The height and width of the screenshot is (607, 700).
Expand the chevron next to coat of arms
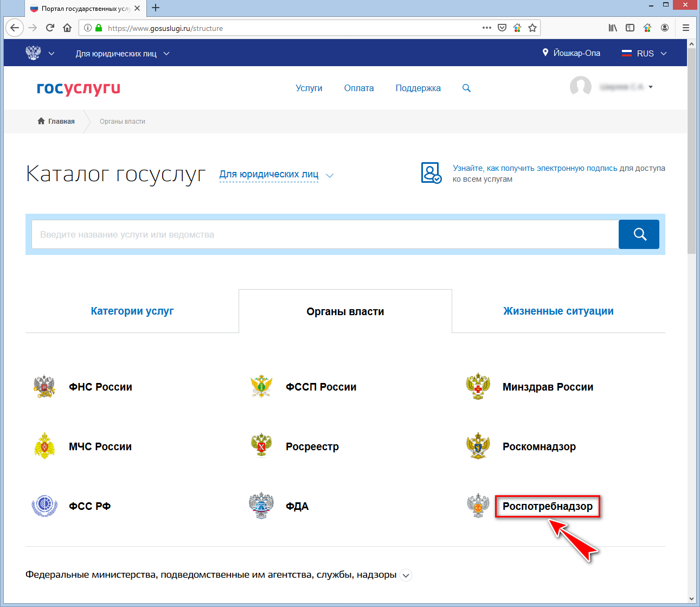tap(52, 53)
